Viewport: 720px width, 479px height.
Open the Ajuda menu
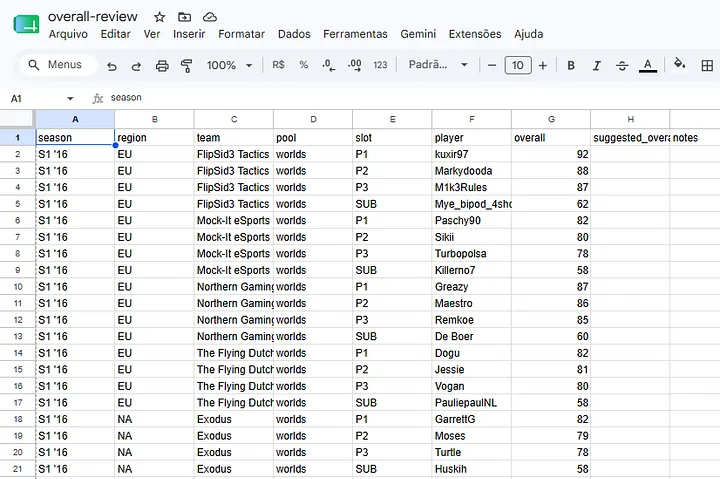click(529, 34)
